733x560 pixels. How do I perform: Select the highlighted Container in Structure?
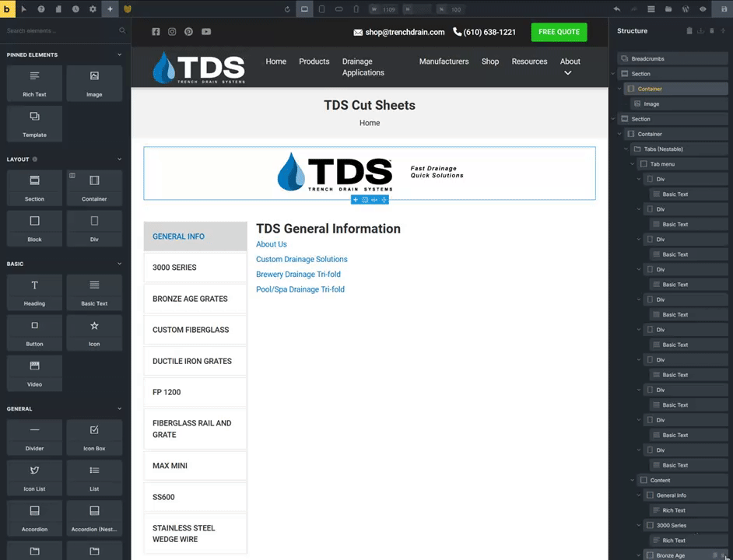tap(676, 89)
